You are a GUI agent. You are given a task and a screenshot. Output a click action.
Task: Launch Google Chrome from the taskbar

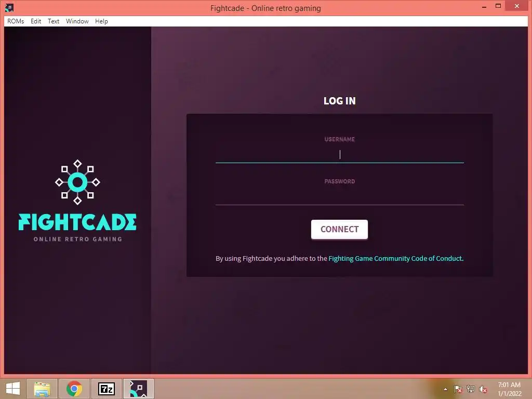coord(74,389)
